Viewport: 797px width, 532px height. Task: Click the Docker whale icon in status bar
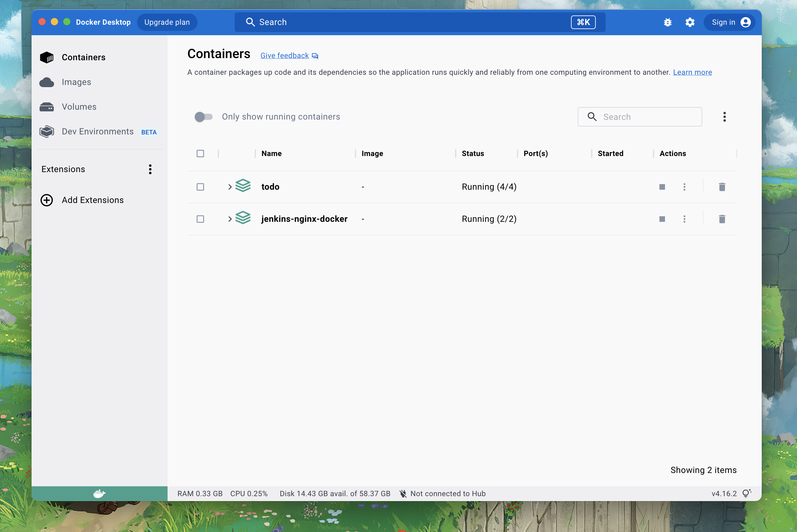pos(100,494)
